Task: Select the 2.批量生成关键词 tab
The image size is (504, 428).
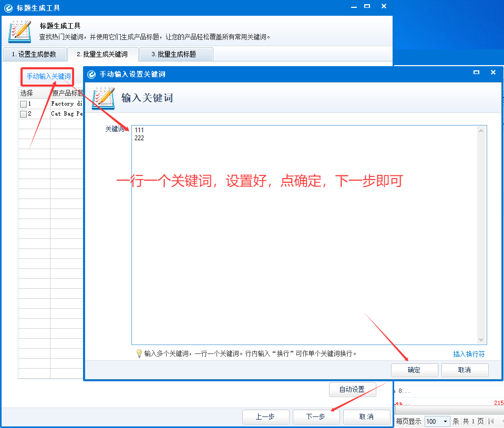Action: click(102, 54)
